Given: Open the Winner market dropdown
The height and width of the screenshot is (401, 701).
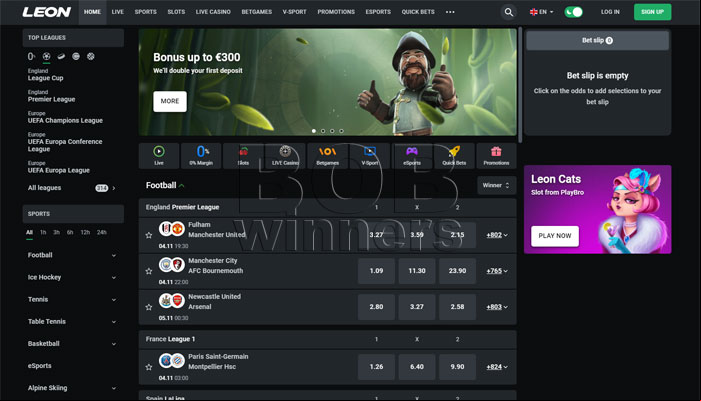Looking at the screenshot, I should (496, 185).
